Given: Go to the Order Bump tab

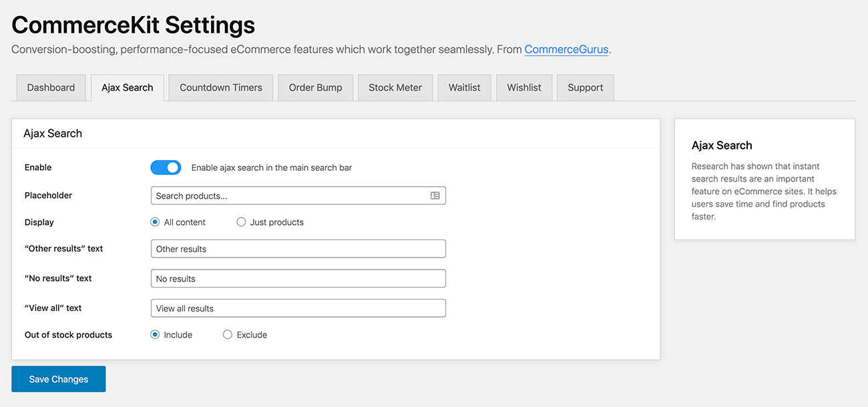Looking at the screenshot, I should 315,87.
